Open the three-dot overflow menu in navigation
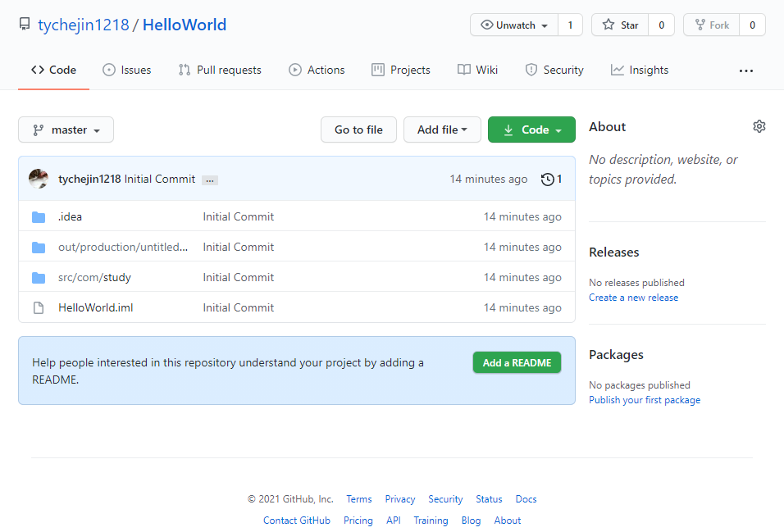 746,71
